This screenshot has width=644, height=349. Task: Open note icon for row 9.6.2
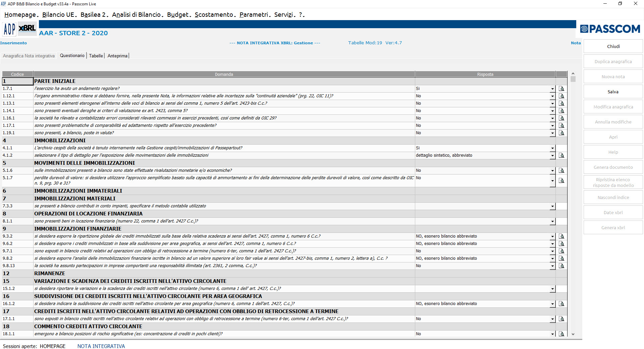click(x=561, y=244)
